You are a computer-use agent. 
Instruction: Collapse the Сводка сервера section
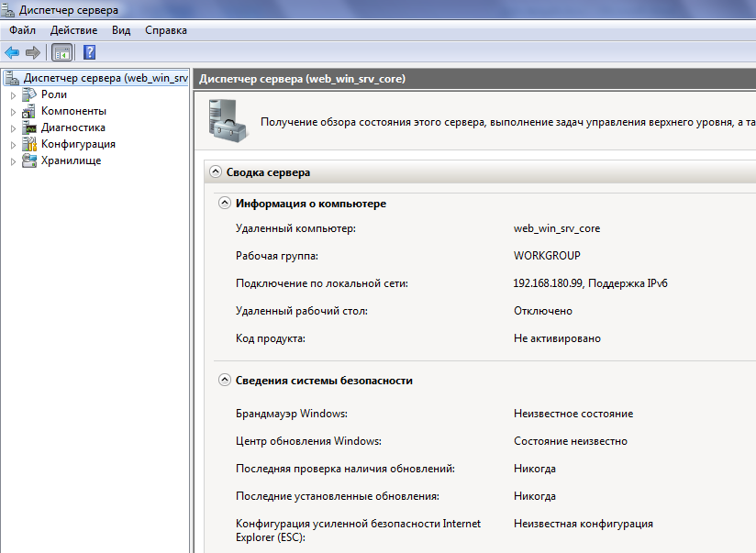click(215, 171)
